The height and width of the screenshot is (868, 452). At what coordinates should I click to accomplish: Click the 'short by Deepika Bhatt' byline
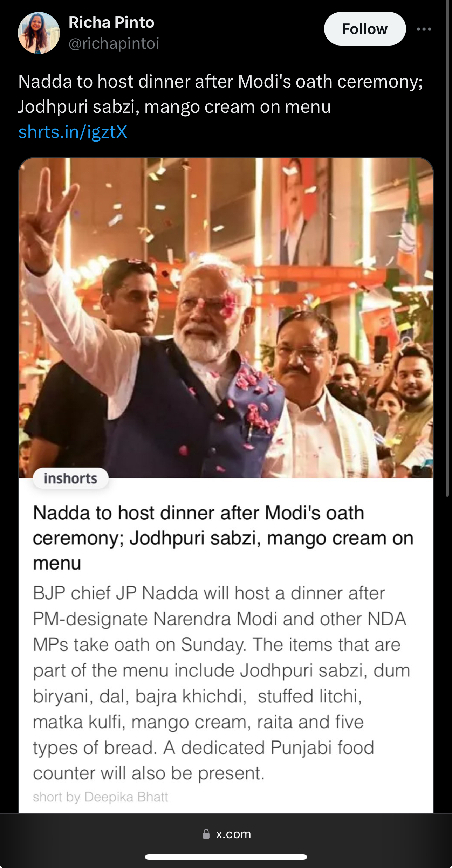101,797
